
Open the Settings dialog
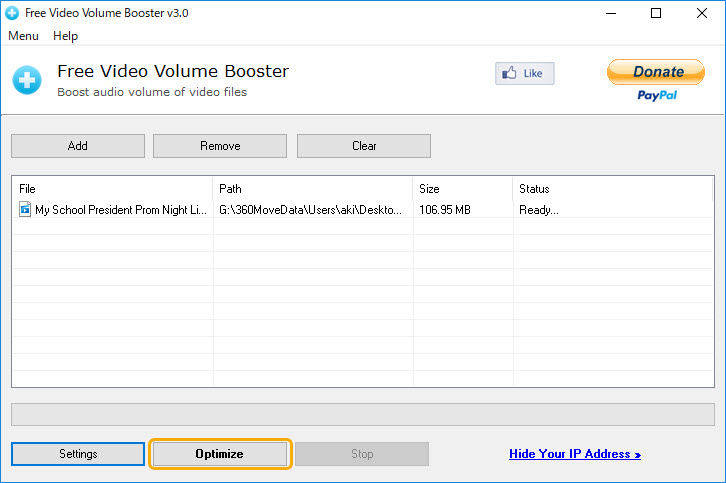pyautogui.click(x=78, y=454)
